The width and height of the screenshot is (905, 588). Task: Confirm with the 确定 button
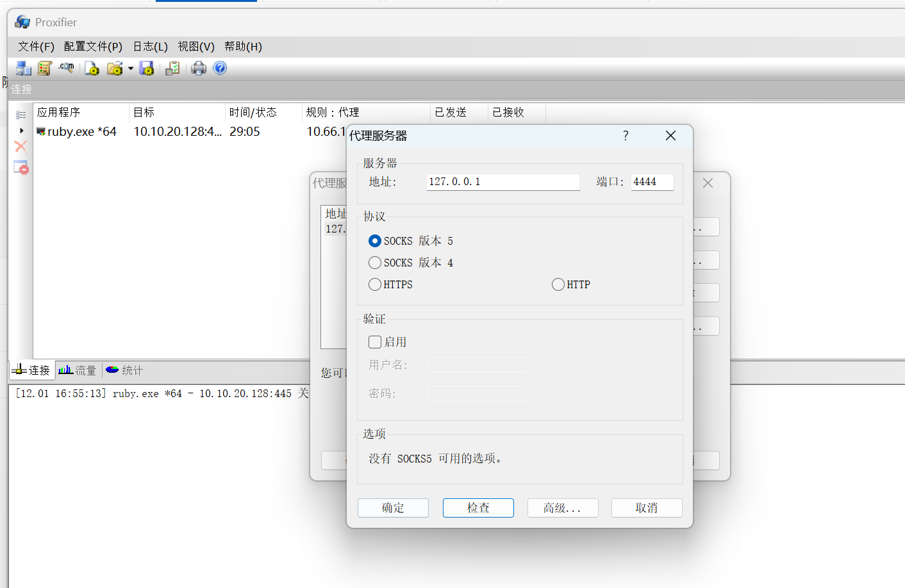[x=393, y=508]
